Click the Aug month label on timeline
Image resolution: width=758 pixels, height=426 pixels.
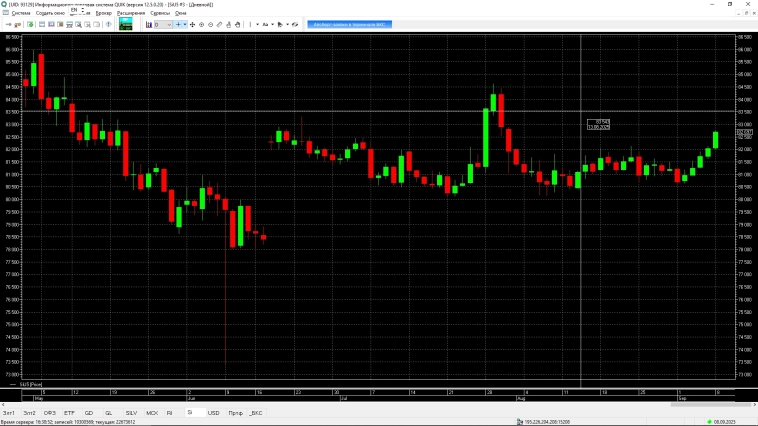521,398
